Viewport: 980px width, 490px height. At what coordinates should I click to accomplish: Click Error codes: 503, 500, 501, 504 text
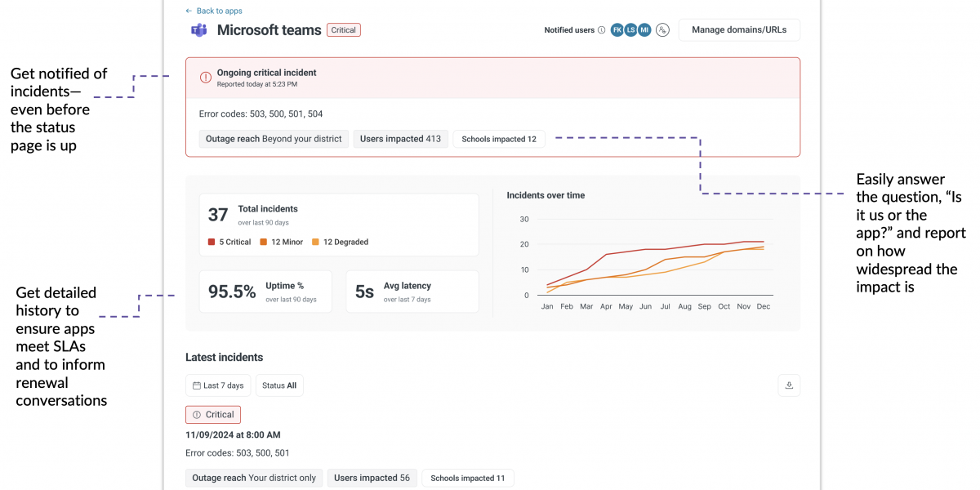(261, 114)
